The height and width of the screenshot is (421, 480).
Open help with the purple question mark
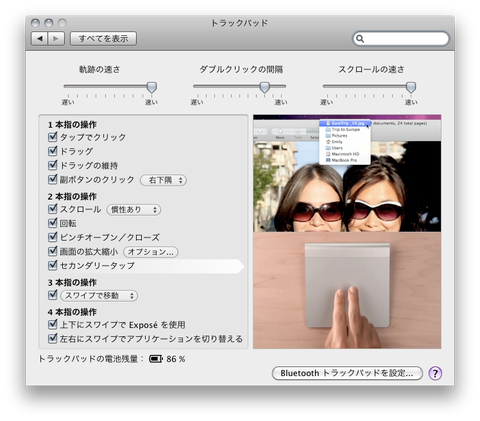click(435, 373)
